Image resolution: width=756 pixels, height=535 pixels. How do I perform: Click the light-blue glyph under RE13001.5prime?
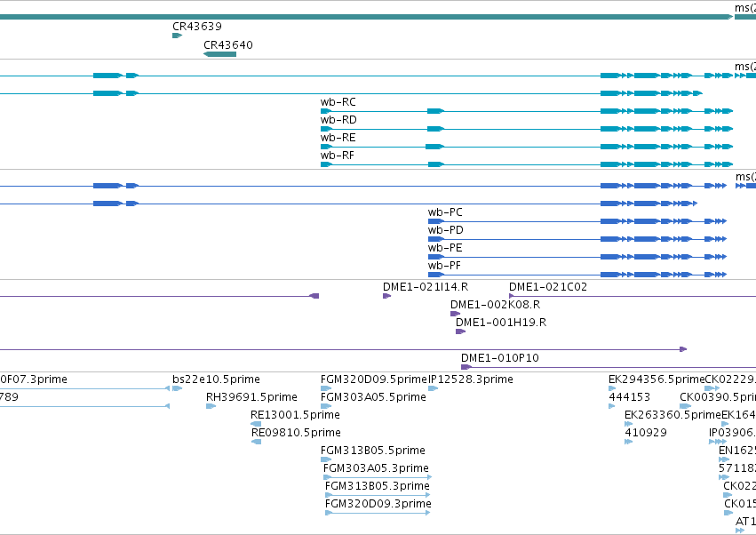256,424
